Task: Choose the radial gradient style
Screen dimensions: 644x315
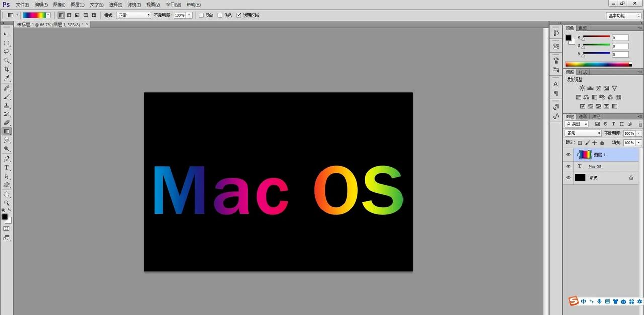Action: click(69, 15)
